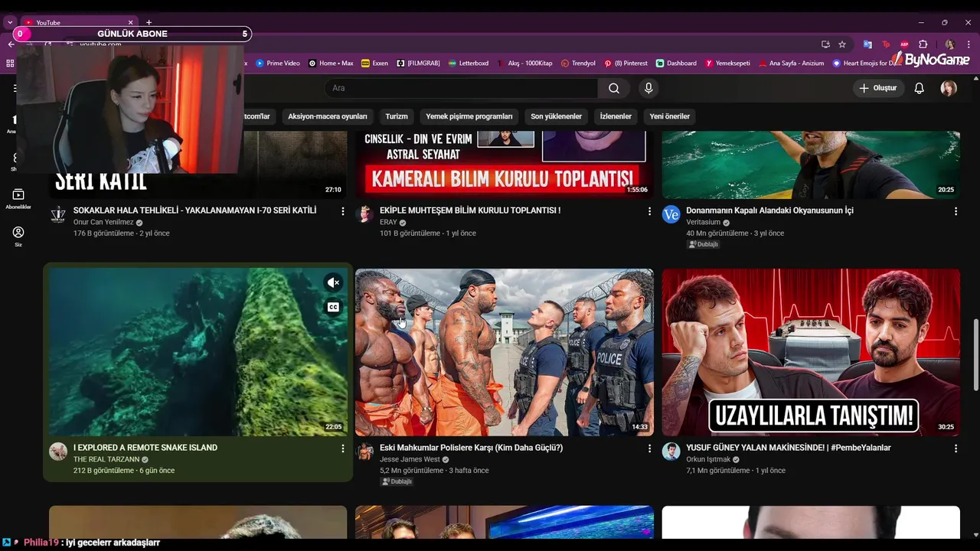Select the Yeni öneriler chip
This screenshot has width=980, height=551.
pos(670,116)
